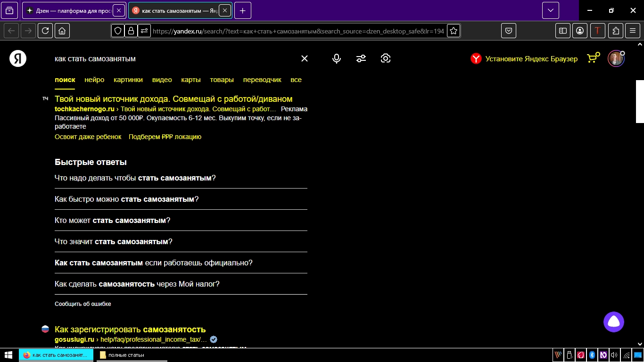
Task: Open Освоит даже ребенок sitelink
Action: pos(88,137)
